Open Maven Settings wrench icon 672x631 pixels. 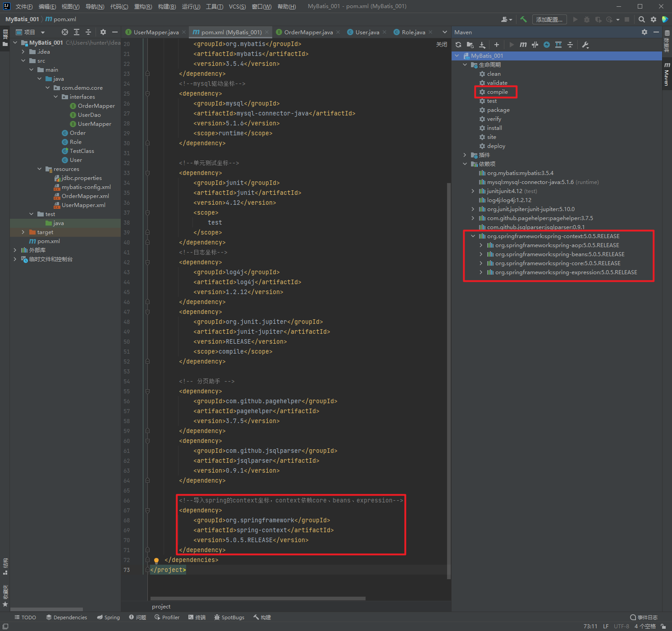pyautogui.click(x=585, y=45)
